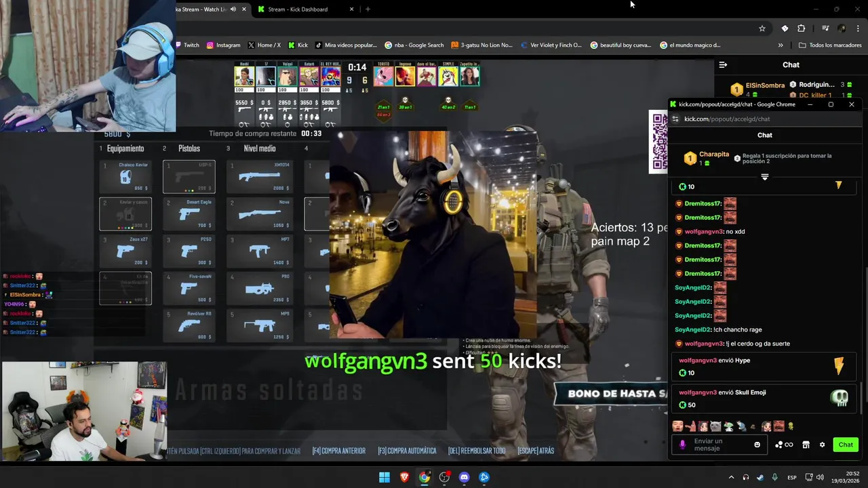
Task: Send message with green Chat button
Action: [x=846, y=445]
